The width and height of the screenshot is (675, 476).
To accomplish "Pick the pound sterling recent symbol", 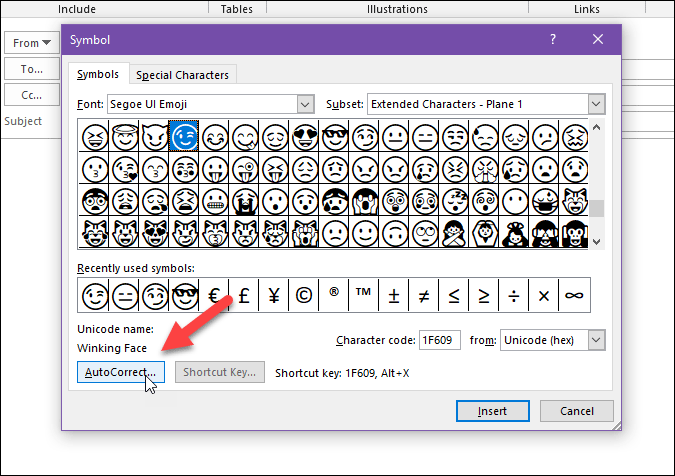I will [243, 295].
